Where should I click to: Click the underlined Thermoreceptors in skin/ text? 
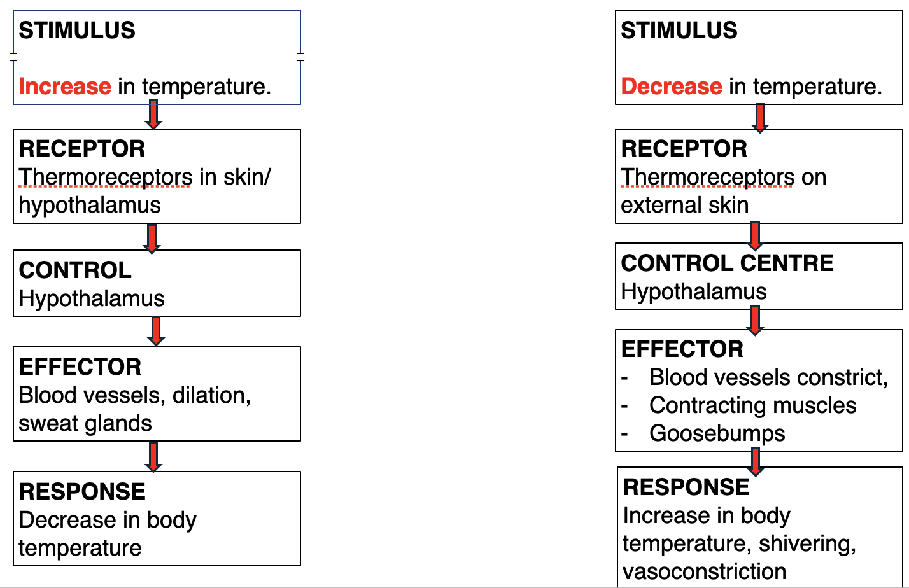pyautogui.click(x=145, y=176)
